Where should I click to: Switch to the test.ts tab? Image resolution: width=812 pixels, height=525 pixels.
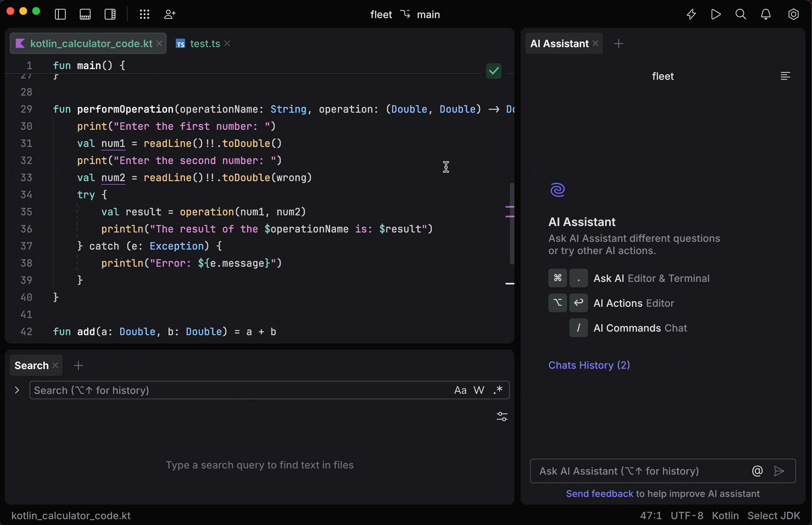tap(204, 43)
